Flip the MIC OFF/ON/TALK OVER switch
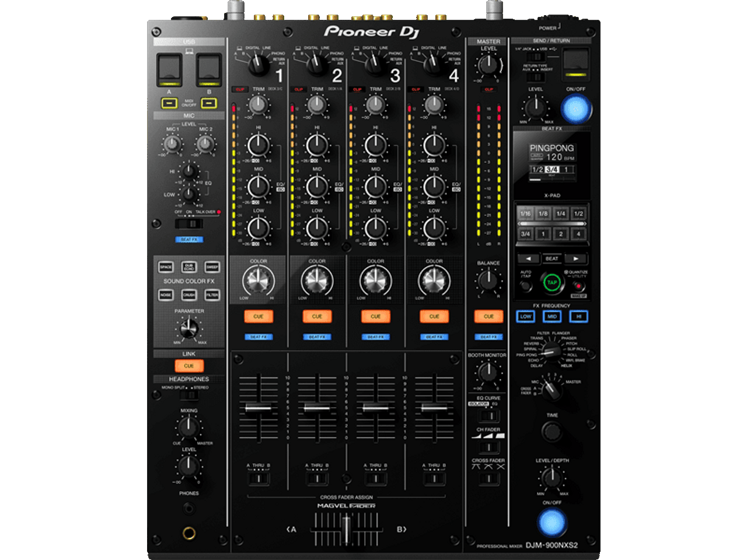This screenshot has height=560, width=747. click(x=189, y=224)
